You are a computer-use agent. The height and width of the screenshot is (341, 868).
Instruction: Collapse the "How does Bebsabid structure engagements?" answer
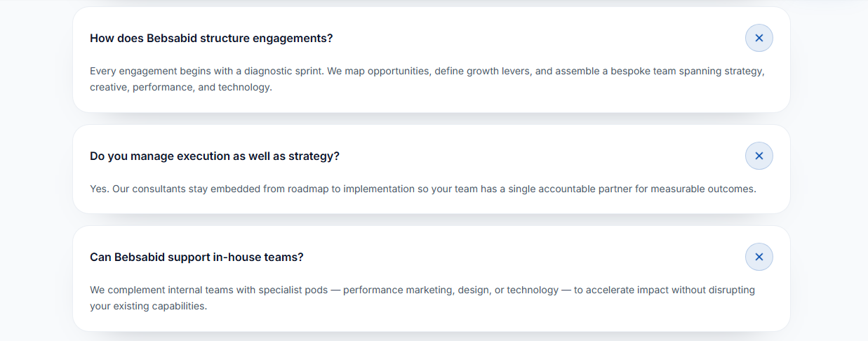point(759,38)
